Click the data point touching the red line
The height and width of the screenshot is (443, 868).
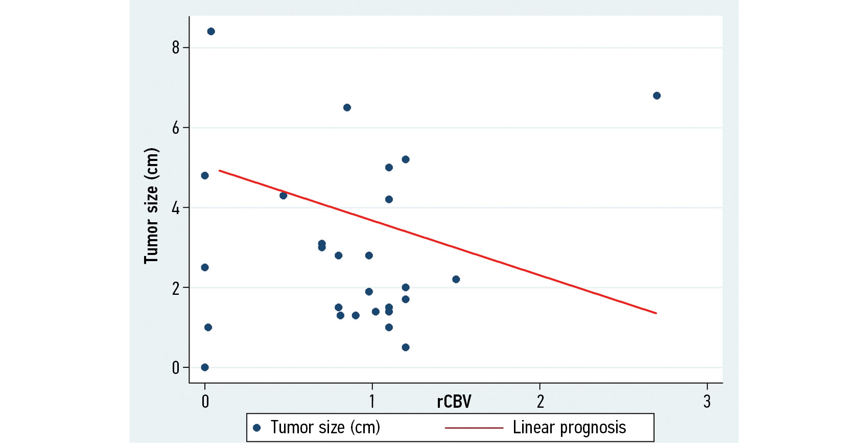point(284,196)
